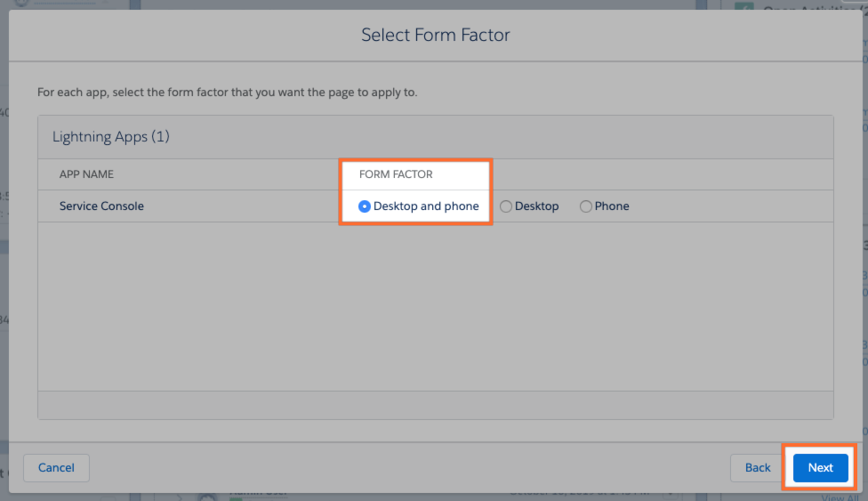Image resolution: width=868 pixels, height=501 pixels.
Task: Go Back to the previous step
Action: [758, 467]
